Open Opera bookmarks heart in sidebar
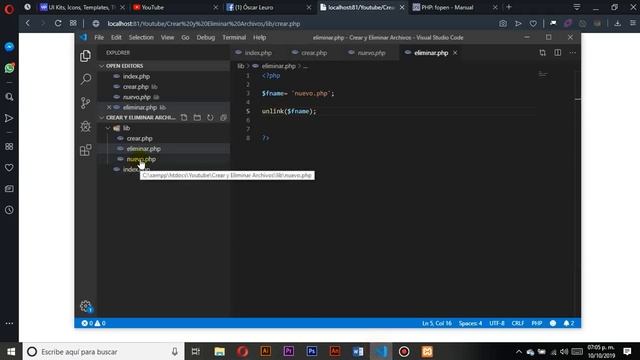 [9, 167]
